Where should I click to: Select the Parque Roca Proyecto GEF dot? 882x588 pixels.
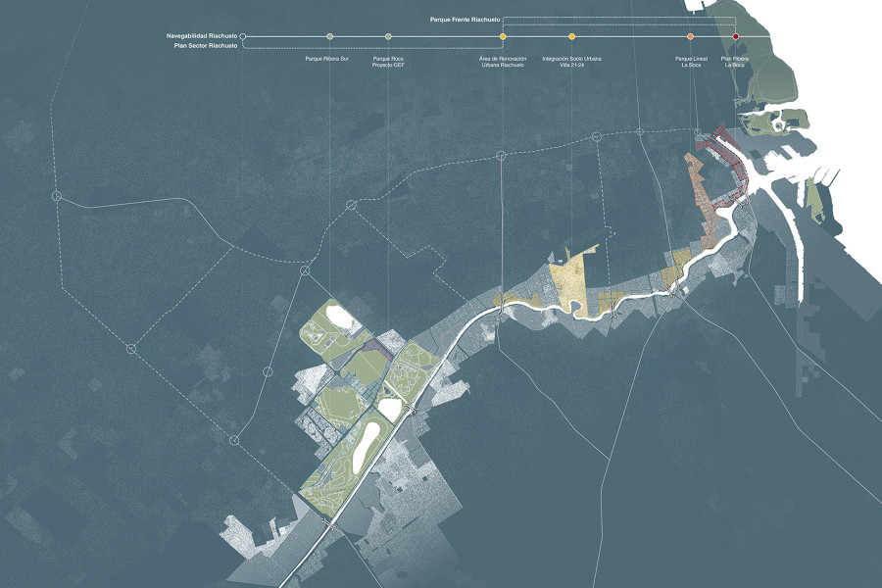point(389,36)
